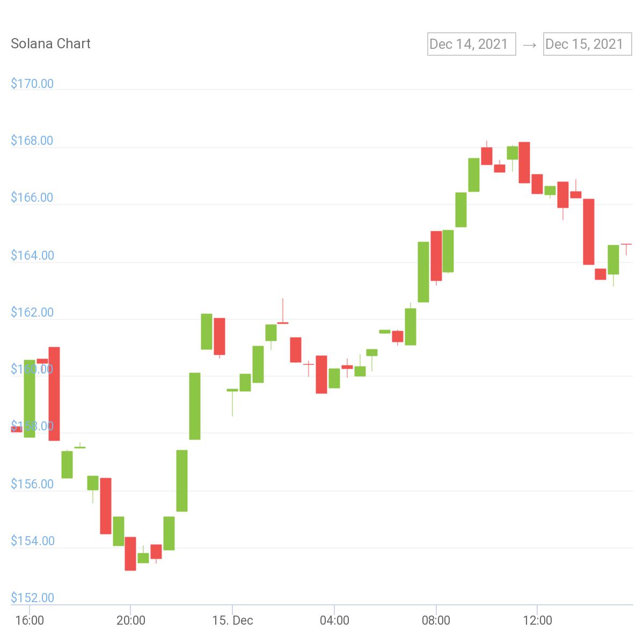Click the Solana Chart title

(x=50, y=43)
